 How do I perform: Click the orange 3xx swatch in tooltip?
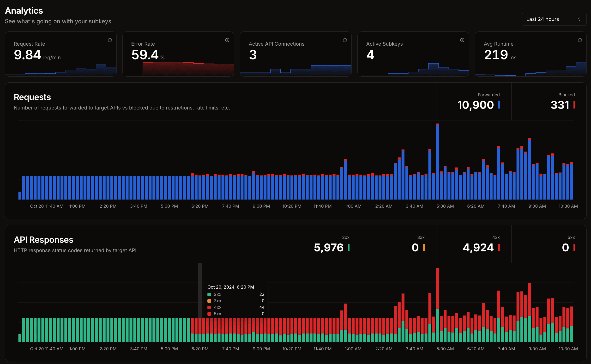pyautogui.click(x=209, y=301)
